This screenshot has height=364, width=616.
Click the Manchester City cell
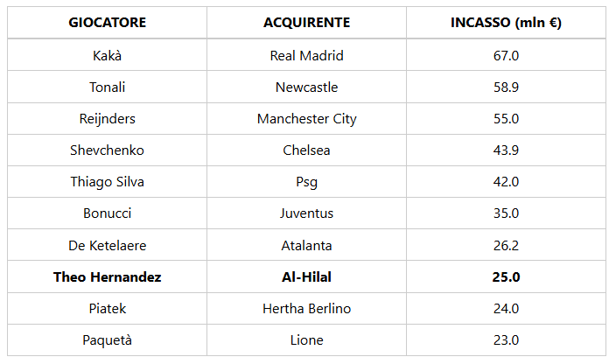click(x=306, y=119)
